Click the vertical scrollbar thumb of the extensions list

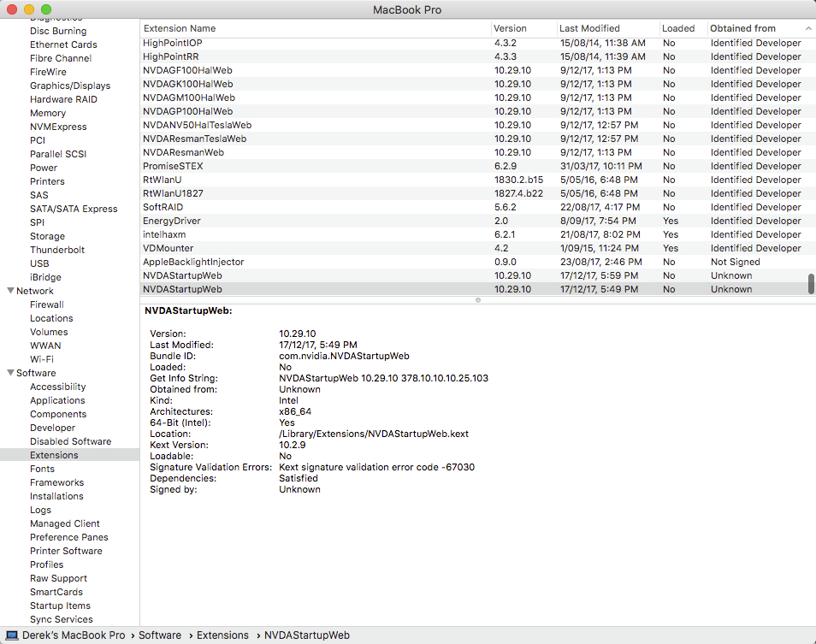pyautogui.click(x=811, y=284)
